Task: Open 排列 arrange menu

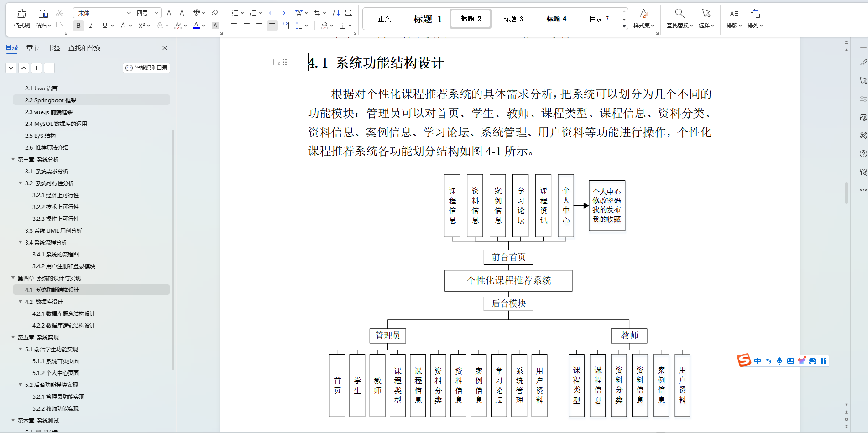Action: pyautogui.click(x=755, y=19)
